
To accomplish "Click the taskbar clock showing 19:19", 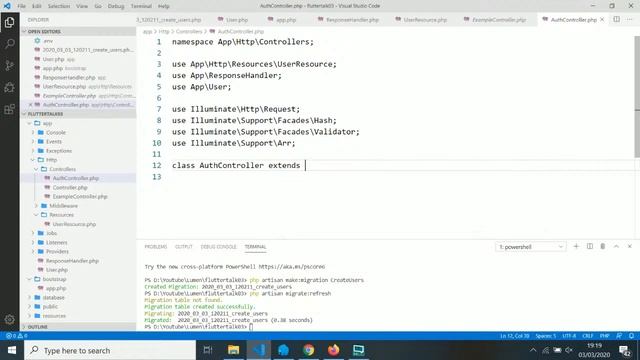I will [x=594, y=350].
